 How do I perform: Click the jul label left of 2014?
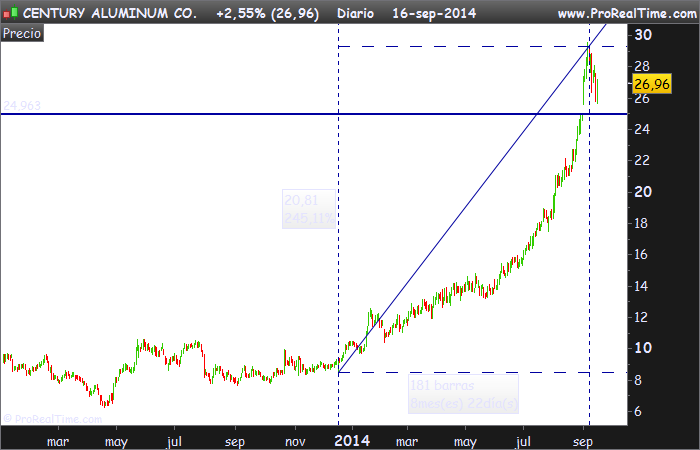coord(175,442)
